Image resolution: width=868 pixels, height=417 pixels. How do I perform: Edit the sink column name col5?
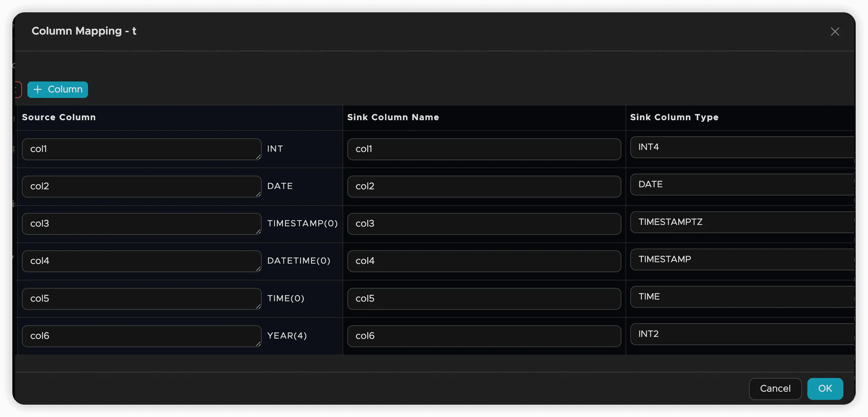pyautogui.click(x=484, y=299)
